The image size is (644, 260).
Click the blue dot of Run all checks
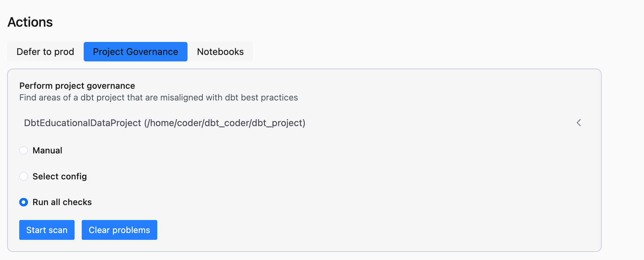pyautogui.click(x=24, y=202)
